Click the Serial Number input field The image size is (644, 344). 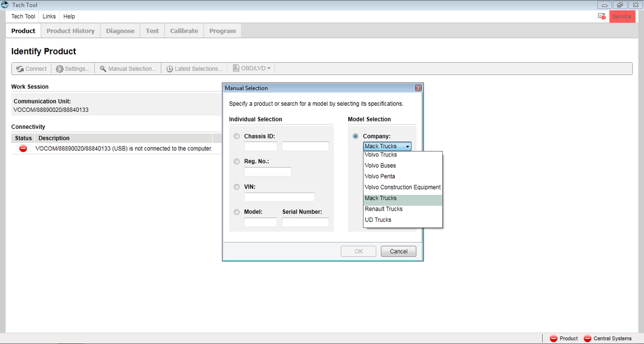pyautogui.click(x=305, y=222)
